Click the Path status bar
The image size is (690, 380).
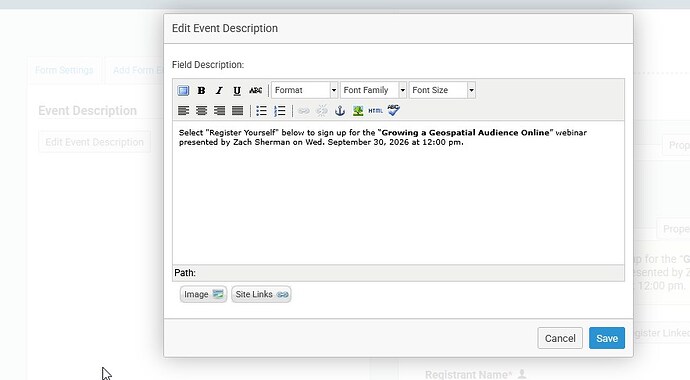[x=398, y=273]
